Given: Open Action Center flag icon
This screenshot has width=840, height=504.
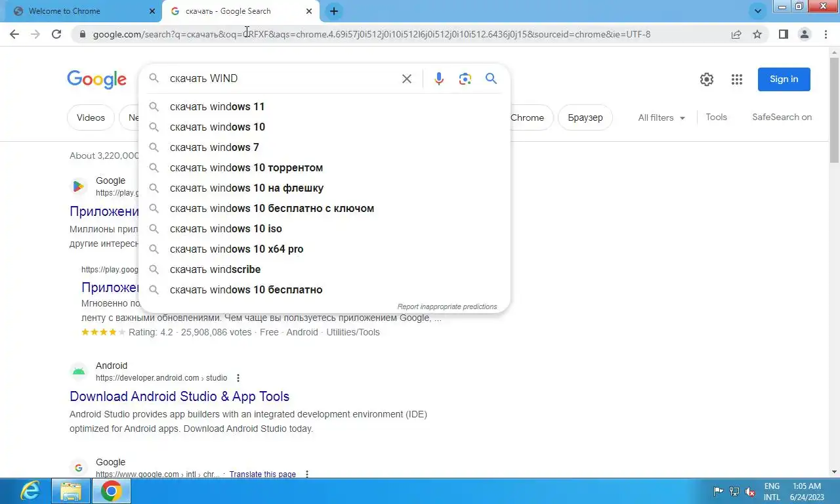Looking at the screenshot, I should [x=719, y=492].
